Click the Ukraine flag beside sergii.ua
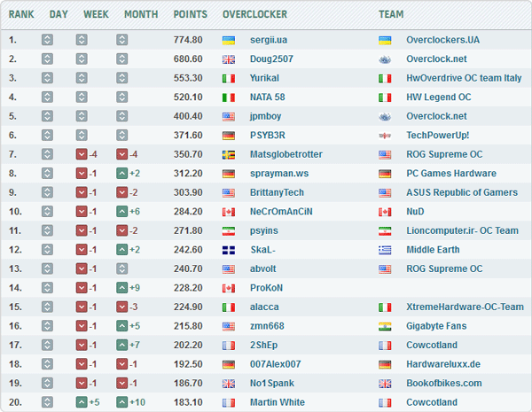 pyautogui.click(x=228, y=40)
